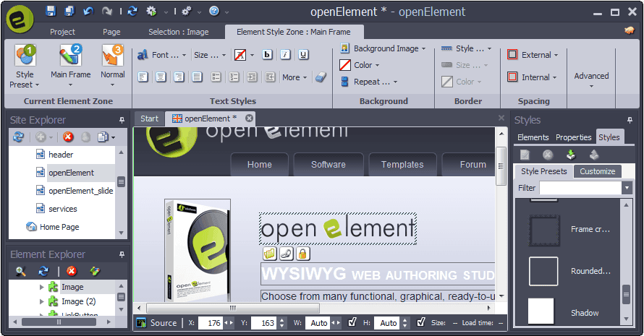Click the Templates menu in page preview
644x336 pixels.
tap(402, 165)
